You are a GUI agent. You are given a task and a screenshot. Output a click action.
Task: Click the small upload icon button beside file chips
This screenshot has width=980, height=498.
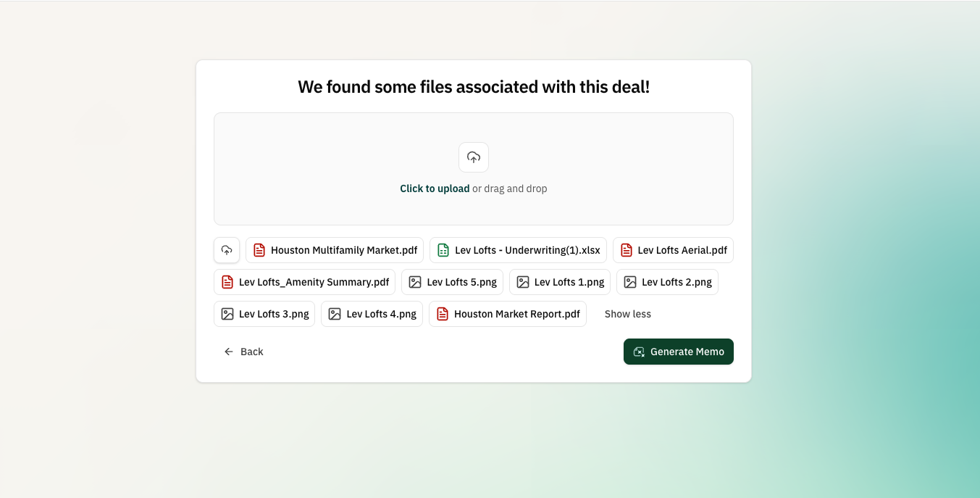(x=227, y=250)
